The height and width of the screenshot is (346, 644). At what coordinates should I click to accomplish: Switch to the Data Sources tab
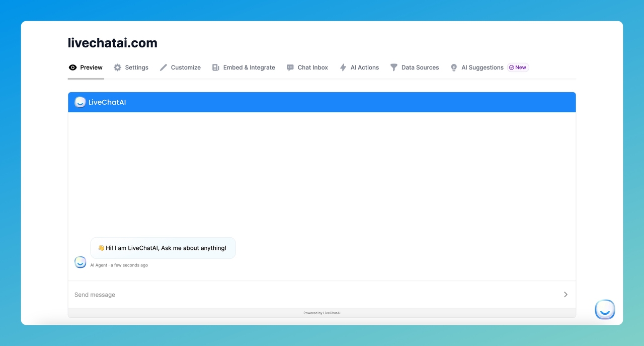coord(415,67)
